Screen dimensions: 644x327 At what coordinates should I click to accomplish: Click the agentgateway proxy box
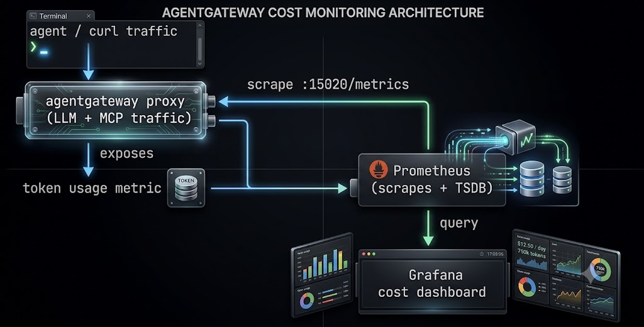(x=116, y=109)
